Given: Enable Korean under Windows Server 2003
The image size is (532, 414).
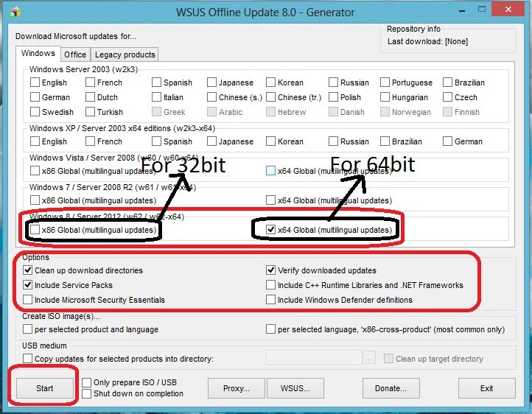Looking at the screenshot, I should [x=270, y=83].
